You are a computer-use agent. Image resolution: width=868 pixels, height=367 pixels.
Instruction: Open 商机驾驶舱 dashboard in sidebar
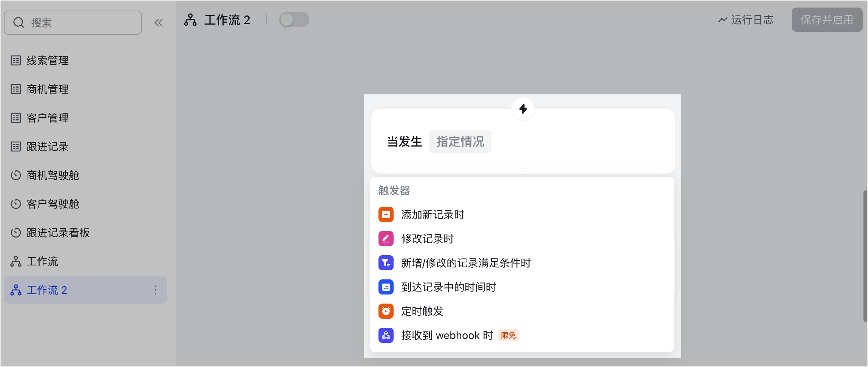53,175
